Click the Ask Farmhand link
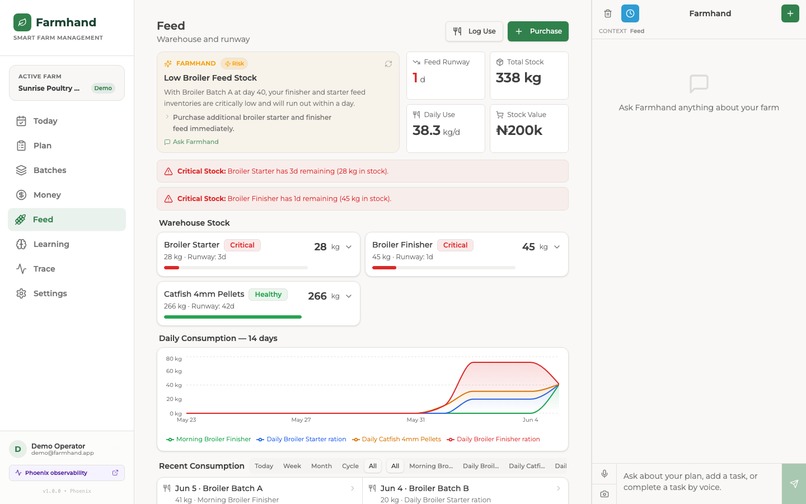The image size is (806, 504). [191, 142]
